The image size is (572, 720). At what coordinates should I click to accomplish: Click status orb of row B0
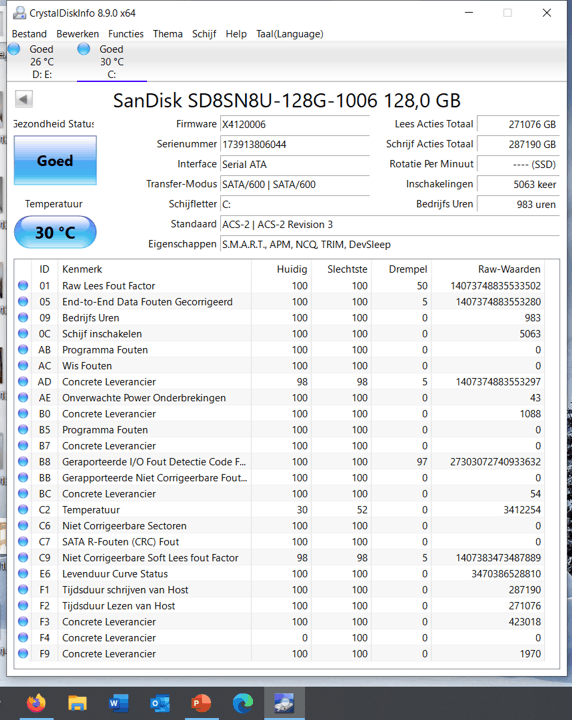click(23, 414)
